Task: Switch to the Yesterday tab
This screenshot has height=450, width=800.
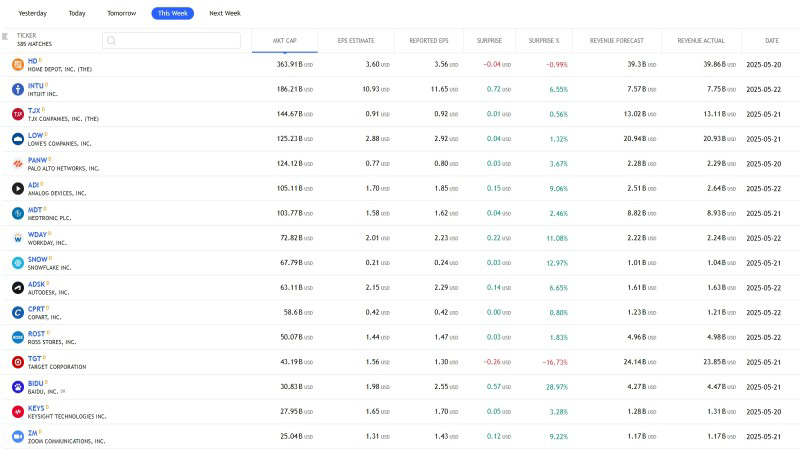Action: [x=33, y=13]
